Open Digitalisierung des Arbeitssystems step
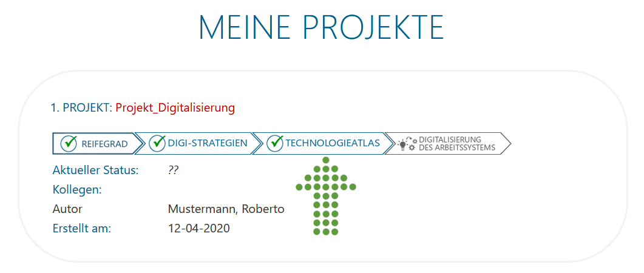 (448, 143)
